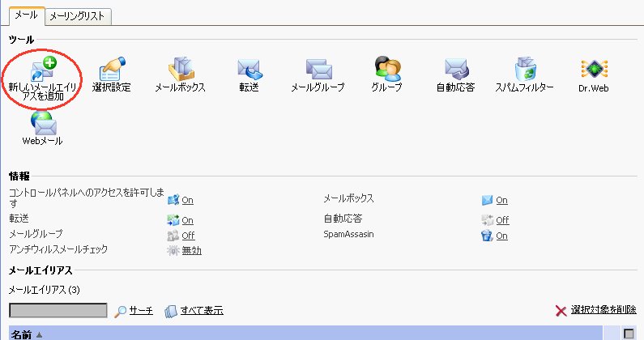Open 選択設定 preferences icon

111,70
